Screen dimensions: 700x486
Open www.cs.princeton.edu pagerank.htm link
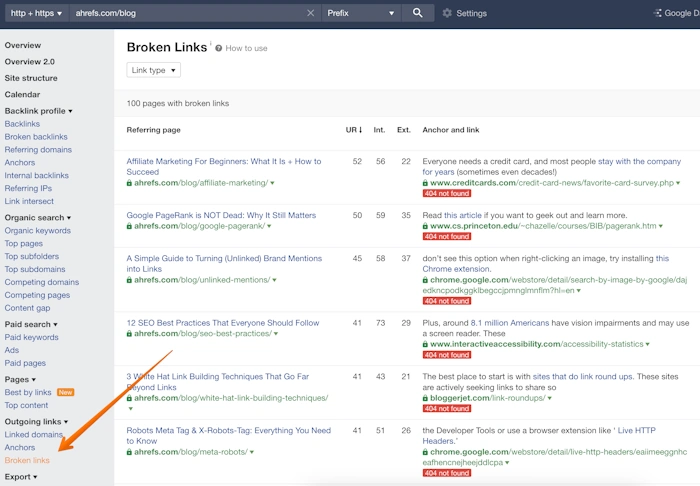click(543, 226)
